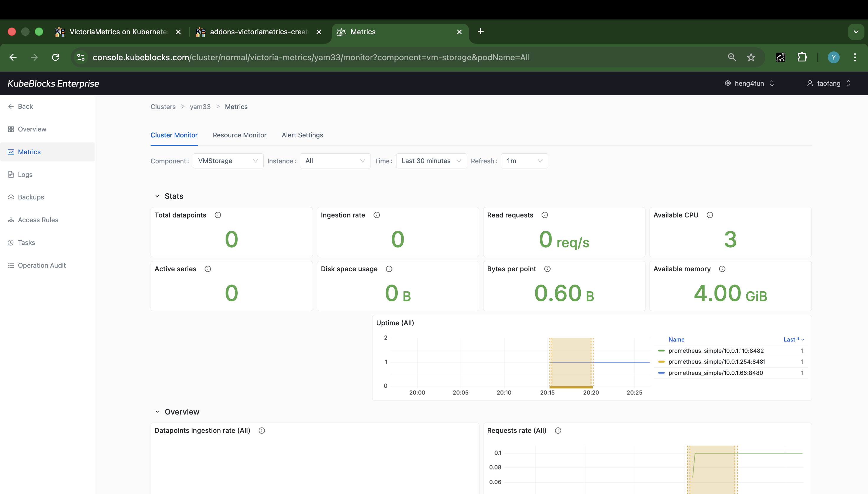Screen dimensions: 868x494
Task: Click the info icon next to Disk space usage
Action: coord(389,269)
